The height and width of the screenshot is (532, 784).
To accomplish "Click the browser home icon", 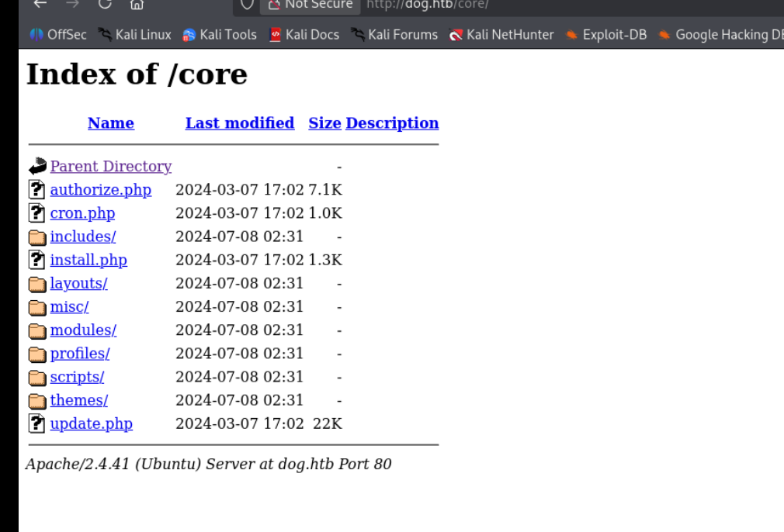I will [x=137, y=4].
